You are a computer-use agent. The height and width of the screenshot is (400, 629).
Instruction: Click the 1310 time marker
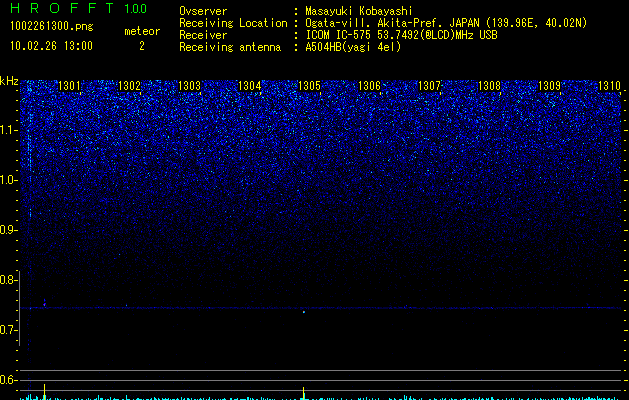(609, 86)
